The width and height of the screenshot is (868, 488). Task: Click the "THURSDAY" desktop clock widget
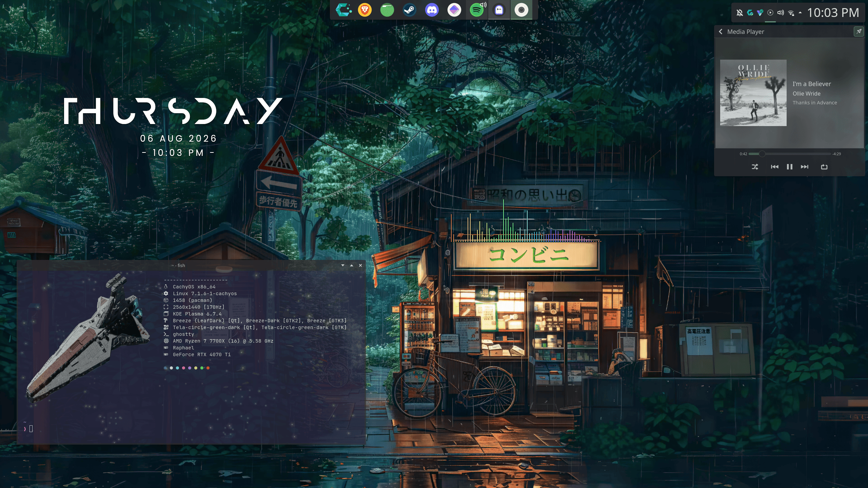[x=173, y=111]
